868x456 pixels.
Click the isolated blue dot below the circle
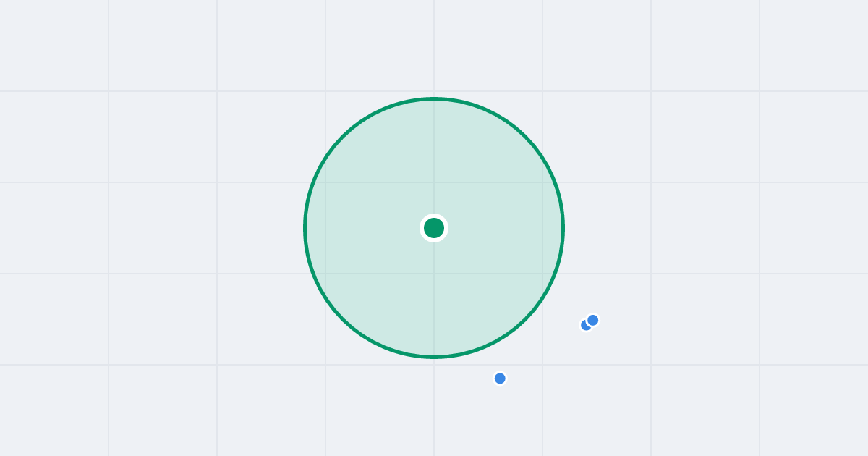click(500, 379)
